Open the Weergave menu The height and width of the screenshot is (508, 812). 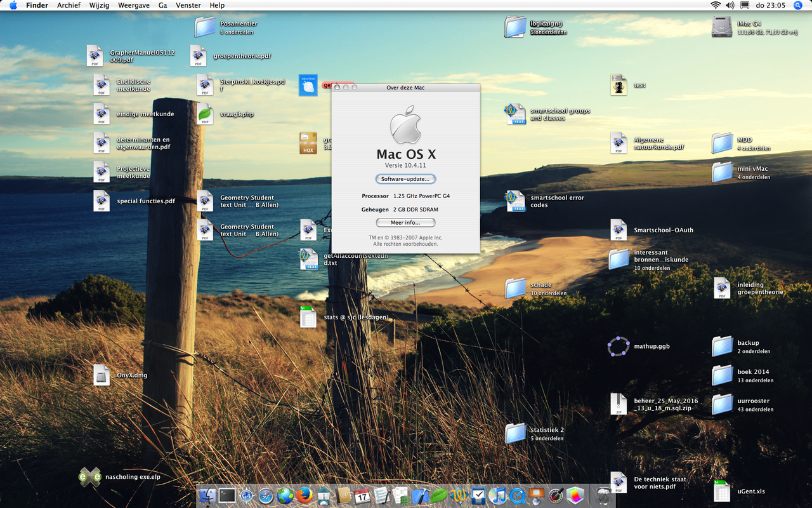[134, 5]
